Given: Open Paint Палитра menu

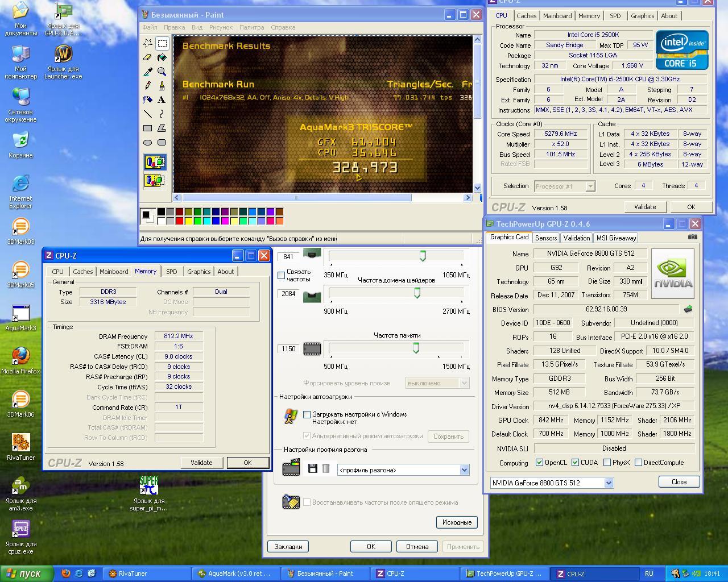Looking at the screenshot, I should [251, 27].
